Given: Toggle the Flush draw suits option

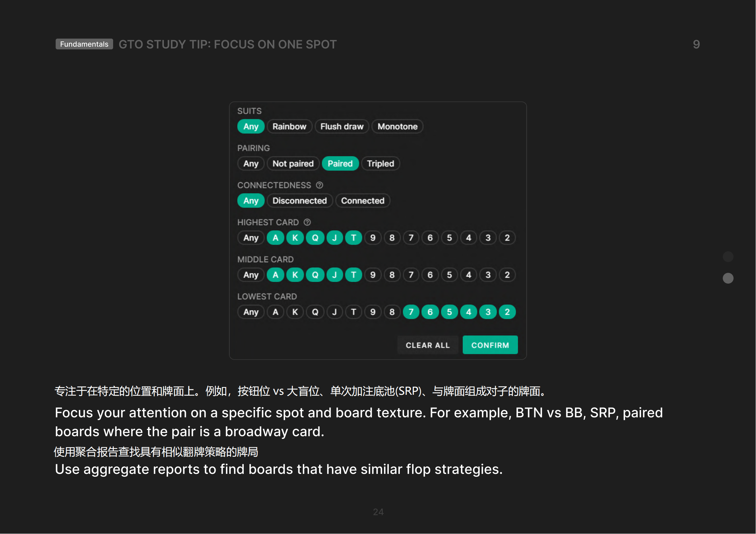Looking at the screenshot, I should tap(342, 127).
